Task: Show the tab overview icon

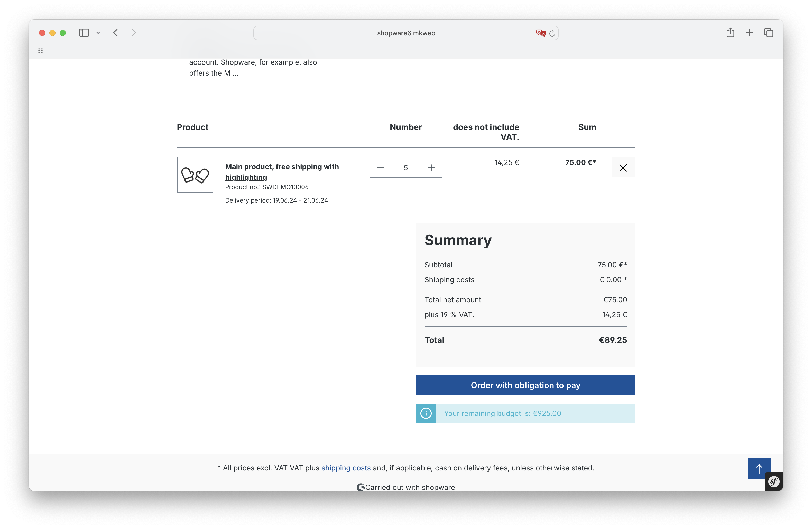Action: point(768,33)
